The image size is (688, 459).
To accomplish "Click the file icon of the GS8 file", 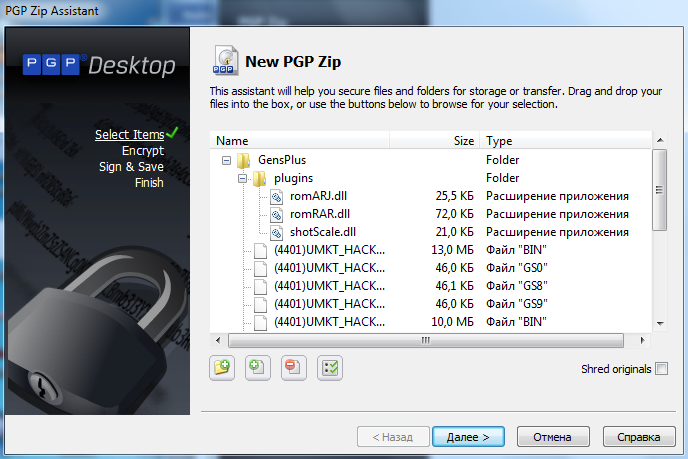I will pyautogui.click(x=261, y=287).
